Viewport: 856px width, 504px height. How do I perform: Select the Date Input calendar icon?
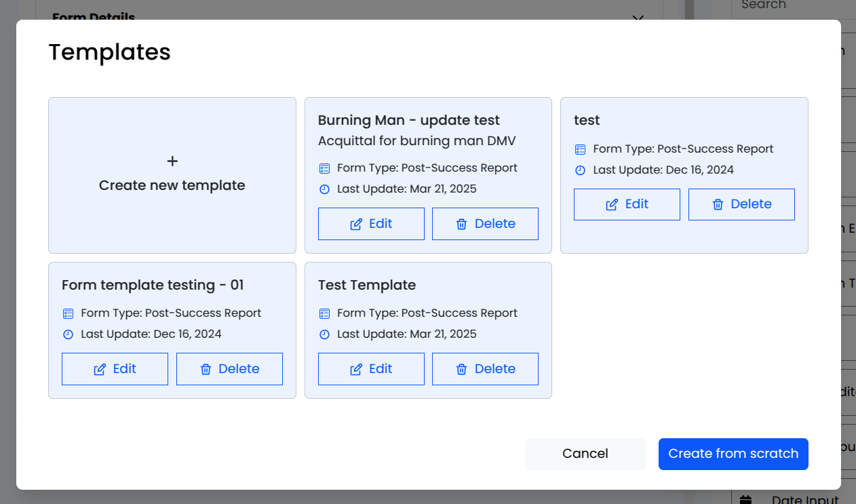(746, 500)
